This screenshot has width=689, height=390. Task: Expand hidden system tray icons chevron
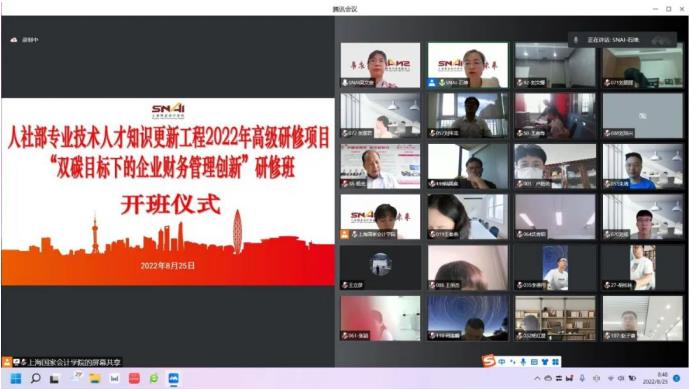537,379
